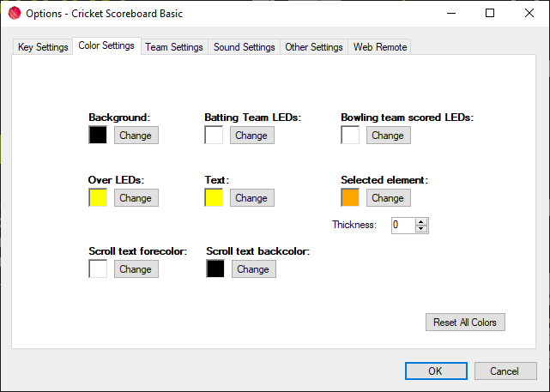Go to the Other Settings tab
The width and height of the screenshot is (550, 392).
(314, 47)
